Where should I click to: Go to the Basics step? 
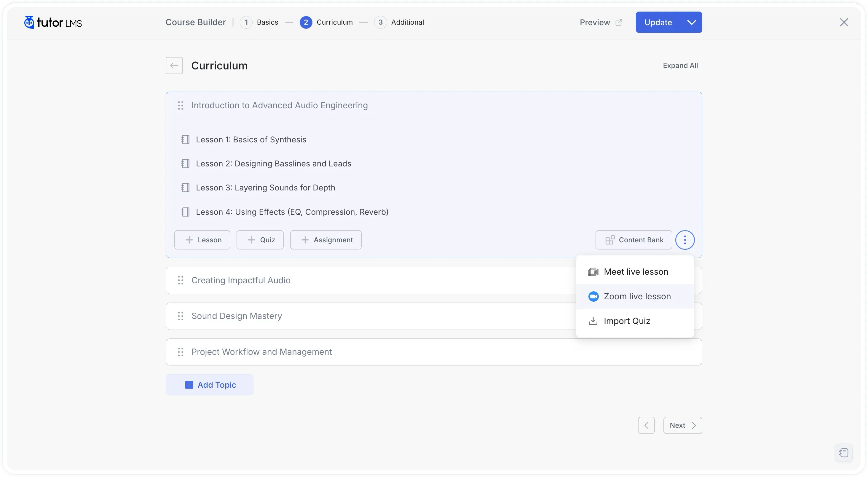pos(259,22)
